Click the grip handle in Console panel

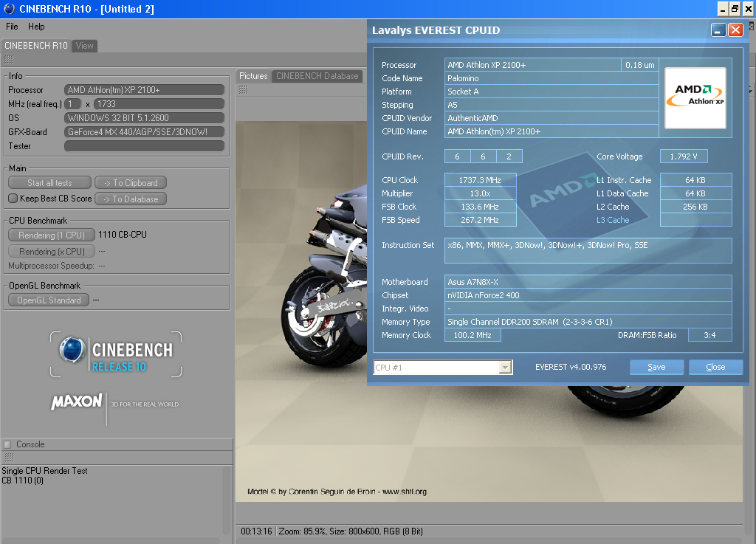9,457
